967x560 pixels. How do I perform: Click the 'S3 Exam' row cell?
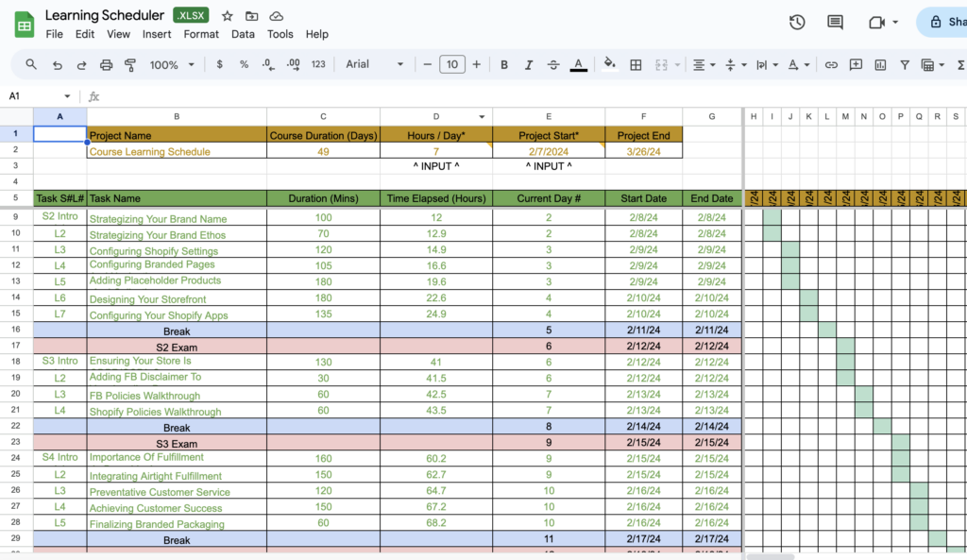tap(177, 443)
